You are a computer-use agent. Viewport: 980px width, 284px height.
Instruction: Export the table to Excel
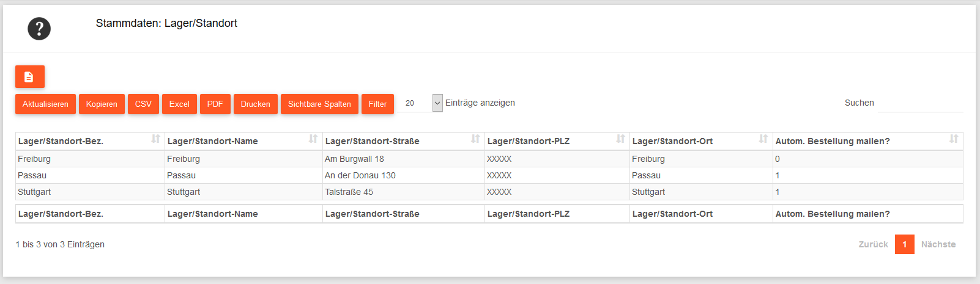[x=179, y=104]
